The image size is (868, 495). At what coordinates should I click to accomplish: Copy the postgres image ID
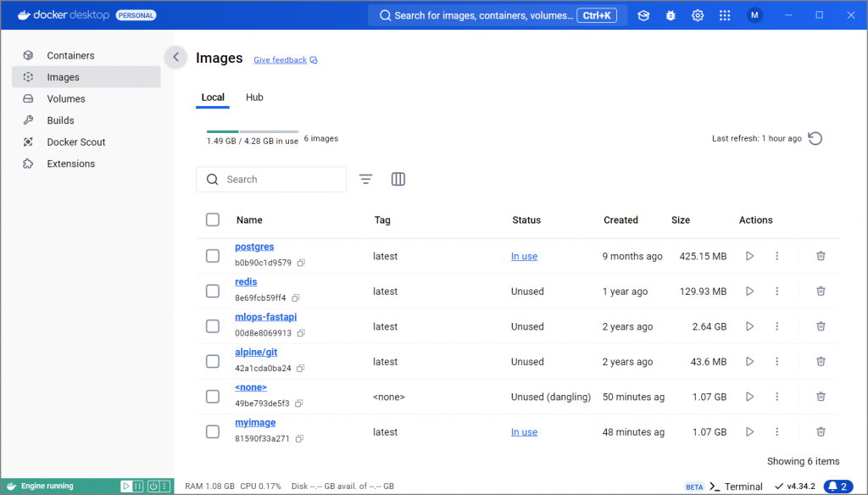point(301,263)
